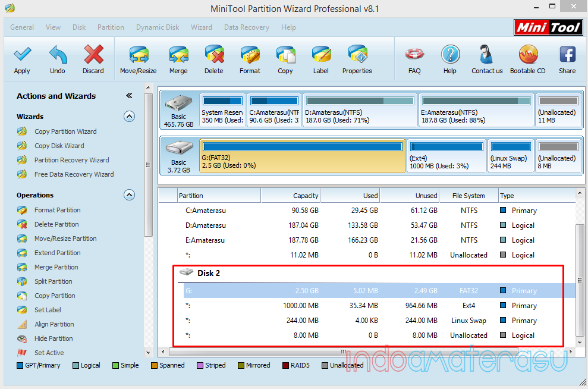
Task: Choose Move/Resize Partition operation
Action: click(x=65, y=239)
